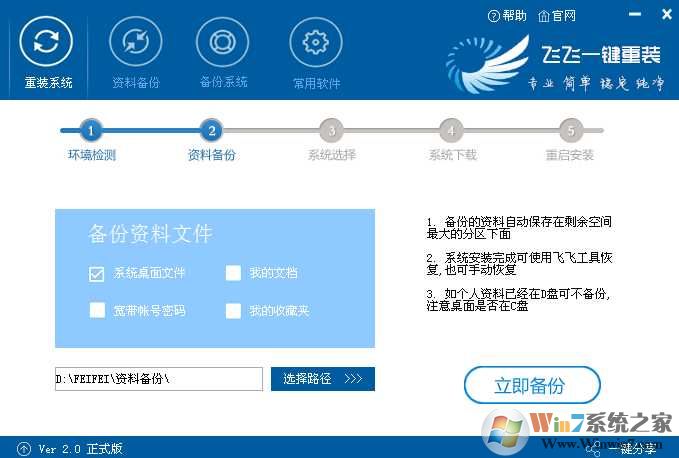Visit 官网 via the home icon

[543, 16]
